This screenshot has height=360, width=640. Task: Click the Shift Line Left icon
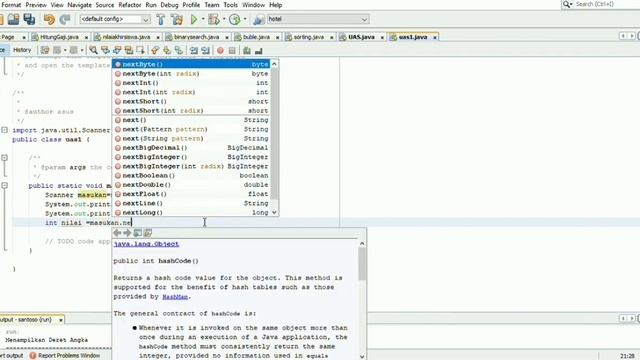pos(193,50)
